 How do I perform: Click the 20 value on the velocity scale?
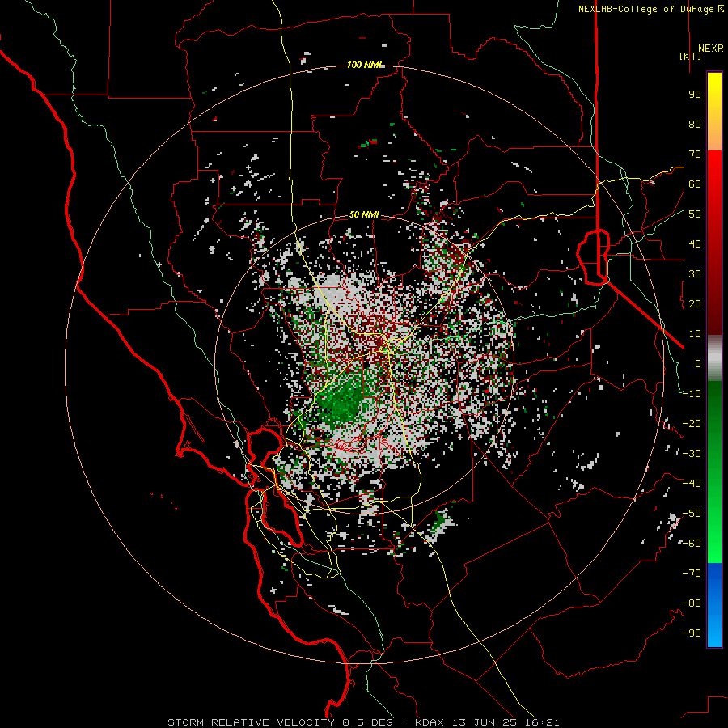click(695, 303)
